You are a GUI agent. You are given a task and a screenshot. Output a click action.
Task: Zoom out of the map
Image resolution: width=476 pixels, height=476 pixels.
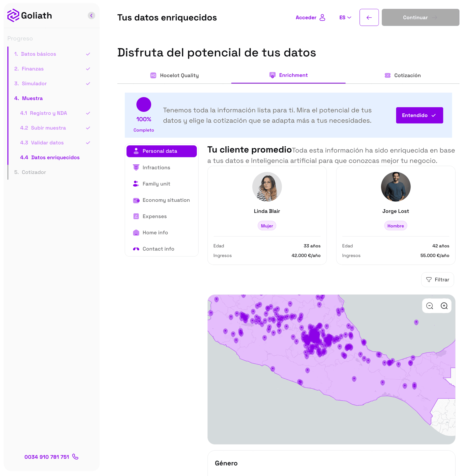click(x=430, y=306)
